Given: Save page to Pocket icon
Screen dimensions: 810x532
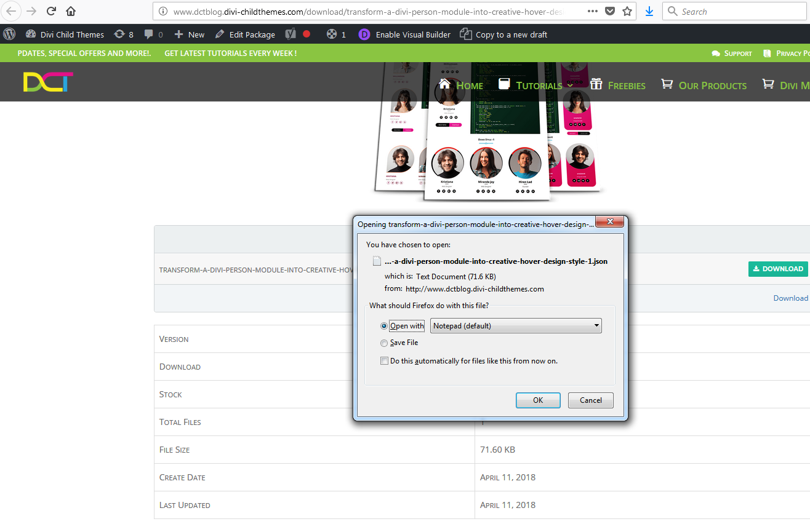Looking at the screenshot, I should point(609,11).
